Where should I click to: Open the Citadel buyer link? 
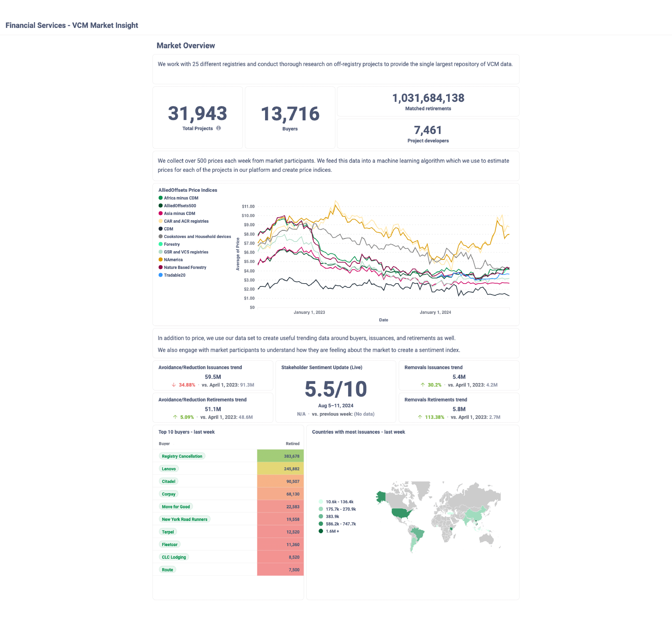coord(168,481)
